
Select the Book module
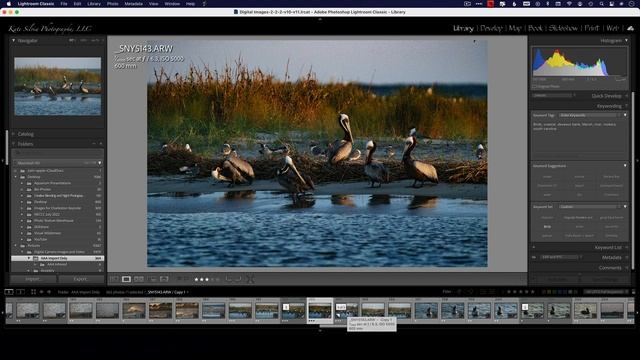(x=535, y=28)
